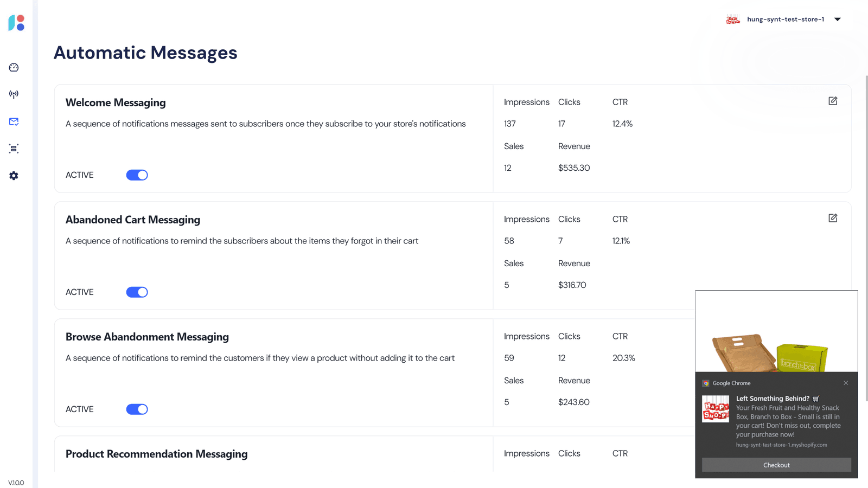Click the hung-synt-test-store-1 store name

tap(786, 20)
